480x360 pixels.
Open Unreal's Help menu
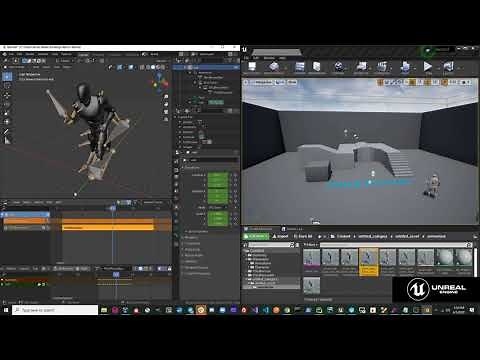[x=282, y=58]
